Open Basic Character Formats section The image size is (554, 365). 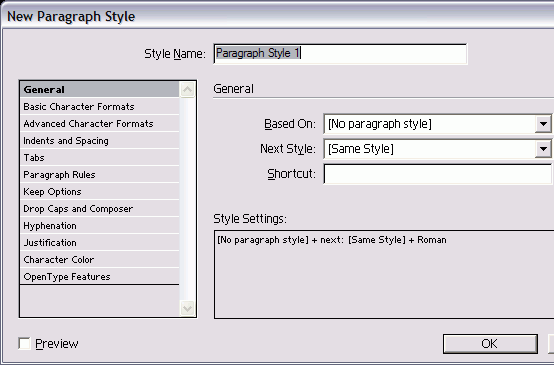tap(100, 106)
